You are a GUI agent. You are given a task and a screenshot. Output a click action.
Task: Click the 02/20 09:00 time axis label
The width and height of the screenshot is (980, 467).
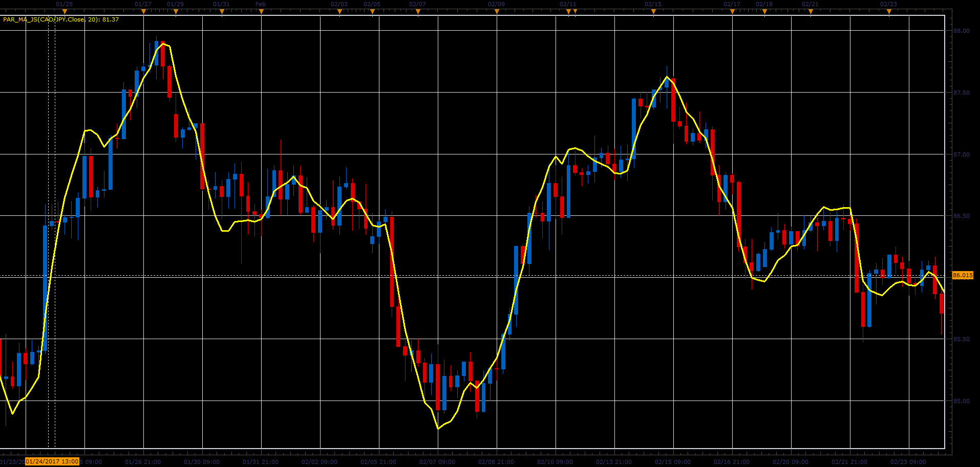pos(791,462)
